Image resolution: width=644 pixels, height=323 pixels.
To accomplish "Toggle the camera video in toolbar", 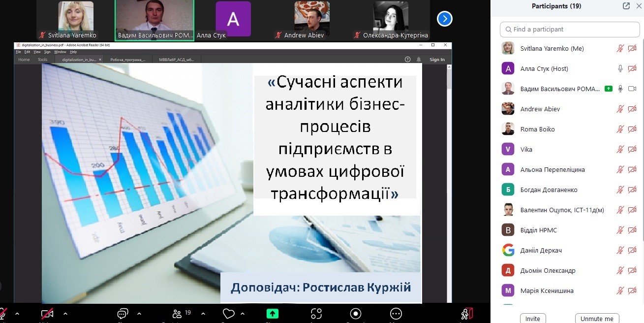I will click(47, 314).
